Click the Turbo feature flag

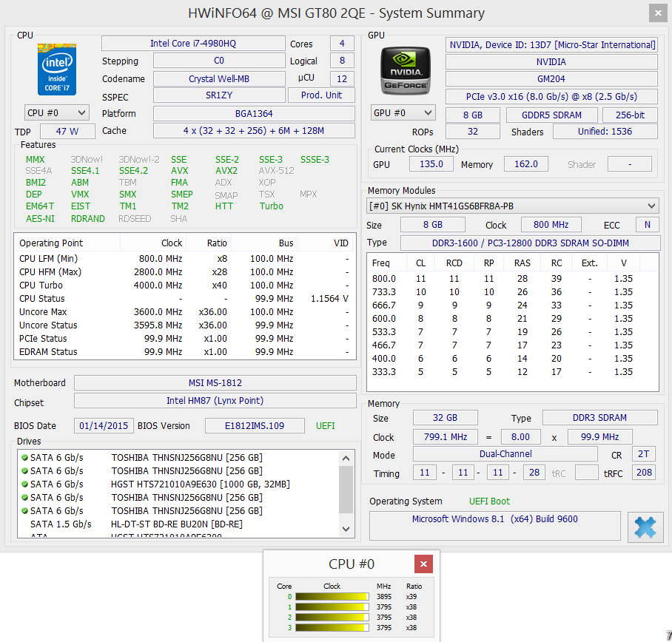click(x=272, y=206)
